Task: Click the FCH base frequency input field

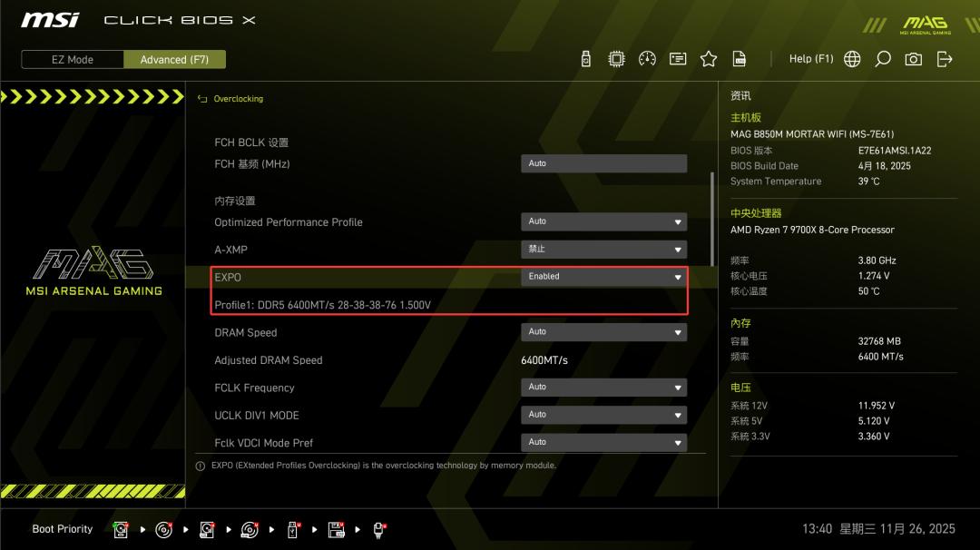Action: [x=603, y=163]
